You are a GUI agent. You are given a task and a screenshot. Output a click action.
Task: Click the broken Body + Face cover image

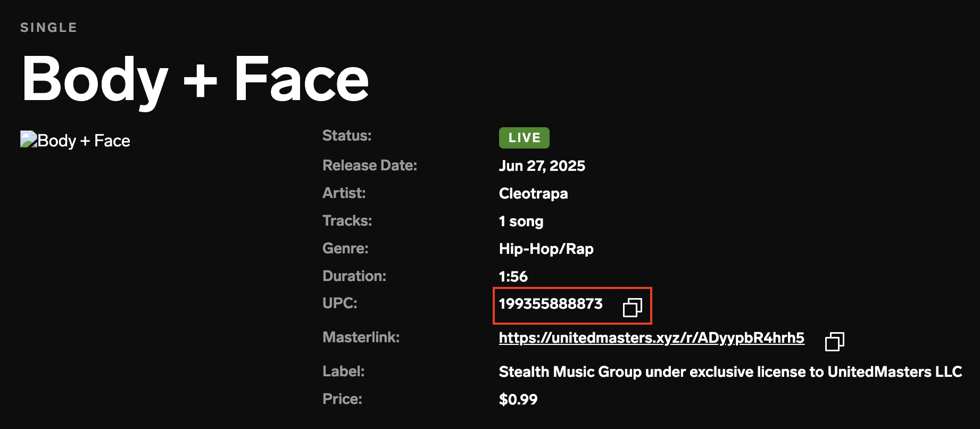[x=76, y=141]
